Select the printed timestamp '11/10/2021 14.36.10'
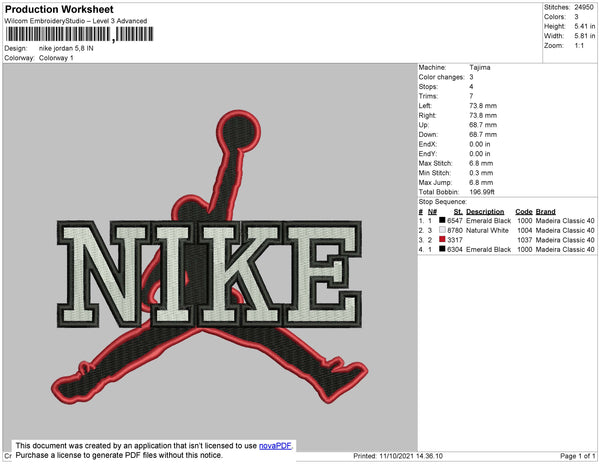This screenshot has width=600, height=464. pos(411,456)
